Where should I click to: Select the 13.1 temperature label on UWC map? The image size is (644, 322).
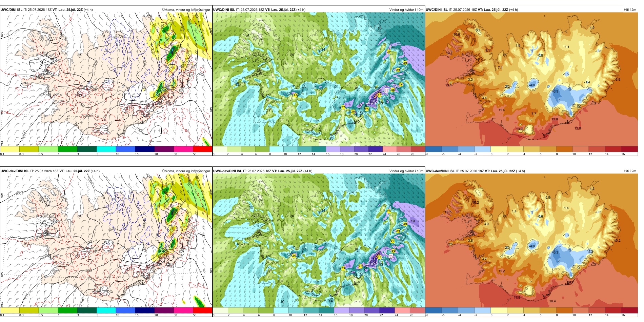click(448, 85)
